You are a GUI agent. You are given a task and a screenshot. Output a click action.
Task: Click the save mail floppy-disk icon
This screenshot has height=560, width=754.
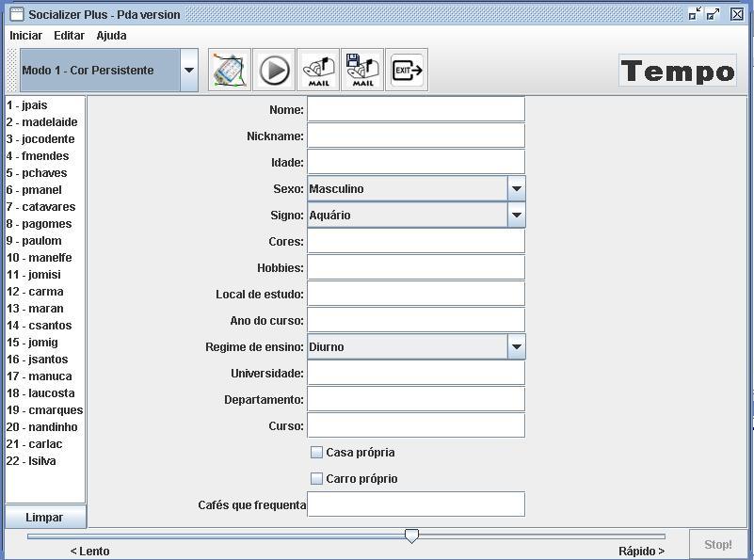pyautogui.click(x=362, y=71)
